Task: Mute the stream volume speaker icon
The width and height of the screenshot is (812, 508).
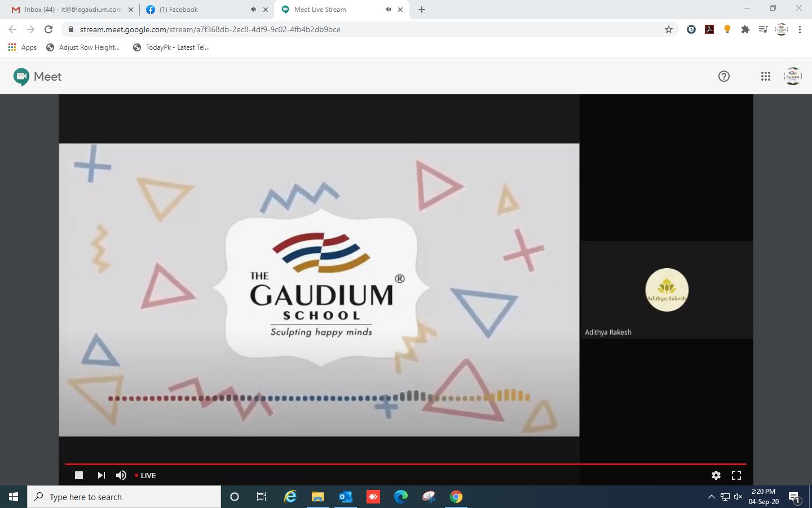Action: pos(121,475)
